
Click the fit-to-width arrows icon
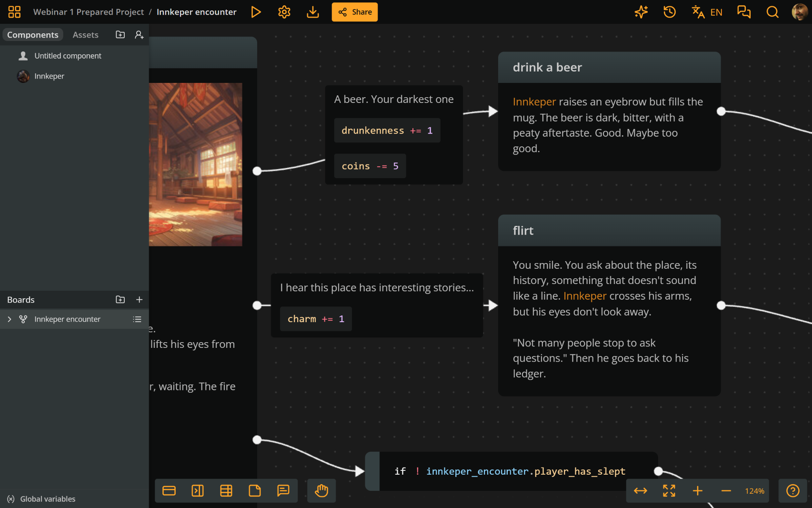click(641, 491)
